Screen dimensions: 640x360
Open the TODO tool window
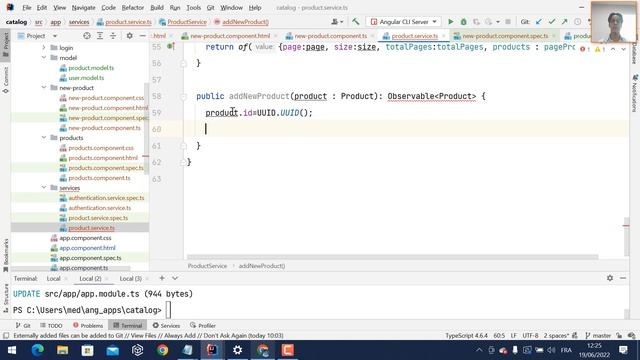click(51, 325)
